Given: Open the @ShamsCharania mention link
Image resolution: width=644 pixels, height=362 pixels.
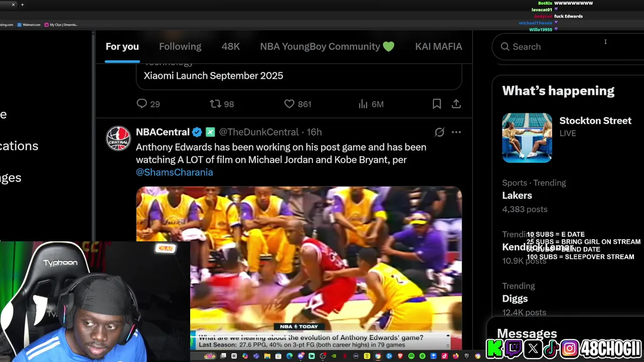Looking at the screenshot, I should [x=174, y=172].
